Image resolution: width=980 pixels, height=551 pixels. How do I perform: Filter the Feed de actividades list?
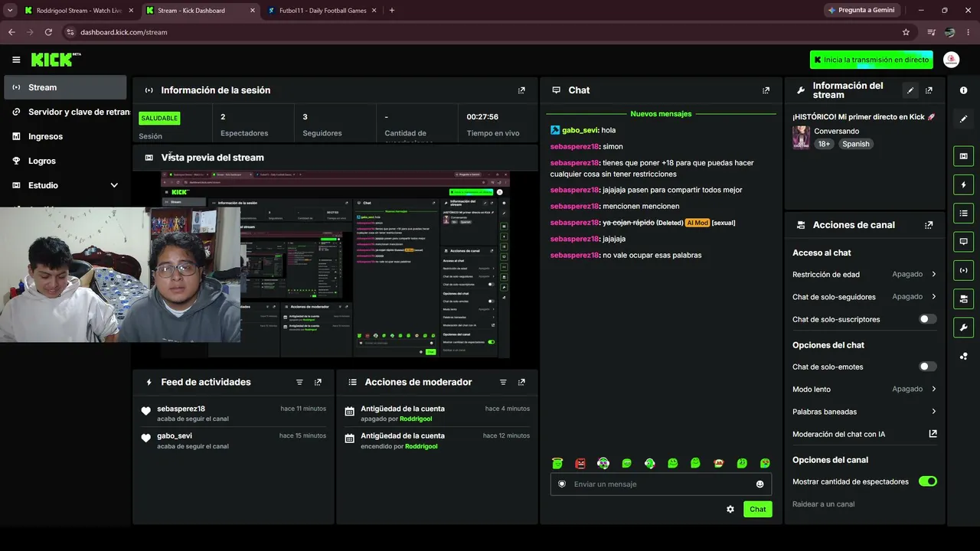click(x=299, y=382)
